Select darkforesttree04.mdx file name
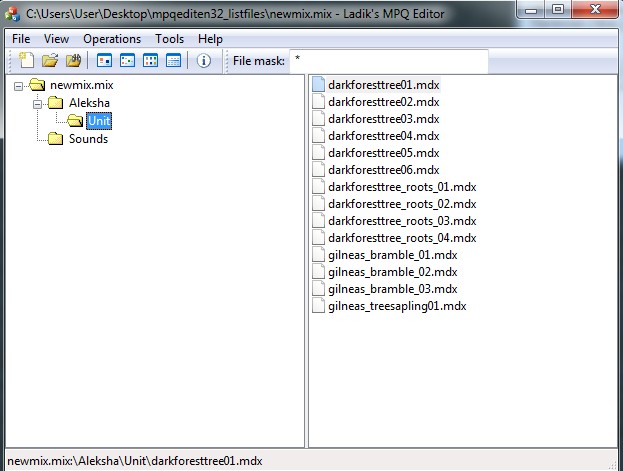This screenshot has width=623, height=471. click(x=384, y=136)
